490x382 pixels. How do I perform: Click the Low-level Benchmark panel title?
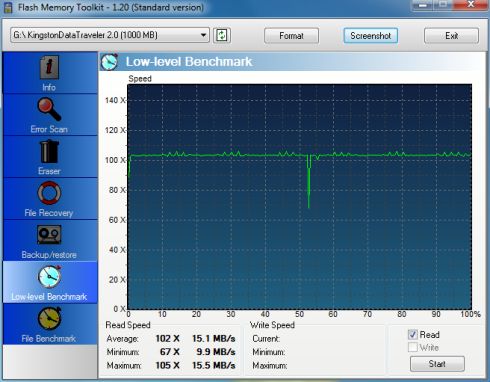point(189,62)
